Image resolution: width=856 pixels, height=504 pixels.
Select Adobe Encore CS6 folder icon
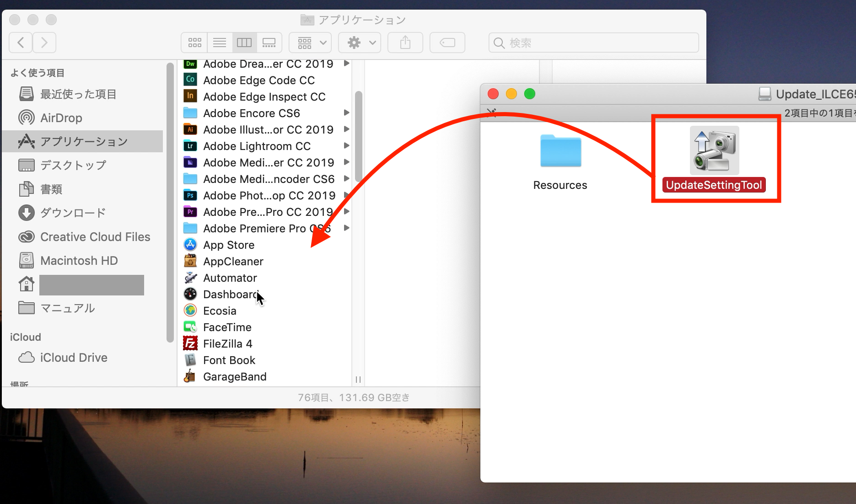coord(190,113)
